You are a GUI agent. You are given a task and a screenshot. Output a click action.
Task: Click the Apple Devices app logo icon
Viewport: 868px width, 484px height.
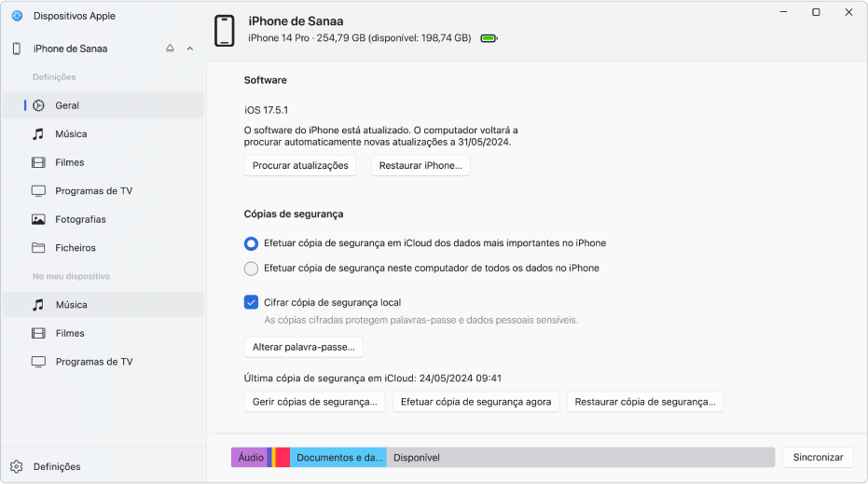click(17, 16)
